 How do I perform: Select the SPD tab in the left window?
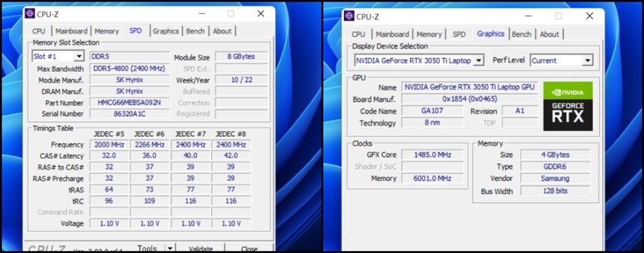pos(136,31)
